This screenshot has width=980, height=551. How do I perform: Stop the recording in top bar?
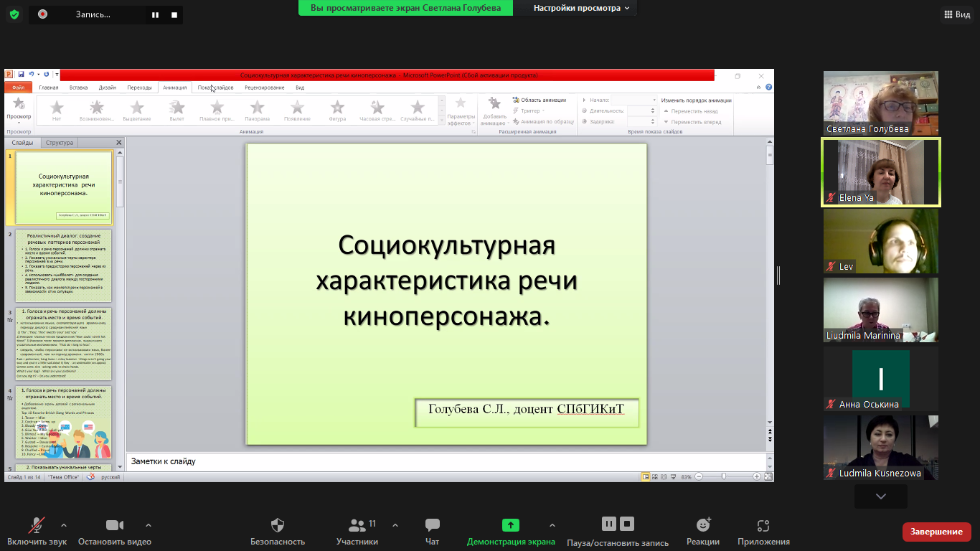[x=174, y=14]
